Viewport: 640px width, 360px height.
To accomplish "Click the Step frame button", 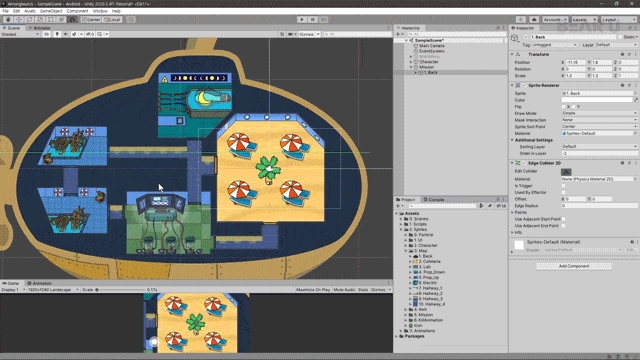I will (324, 19).
